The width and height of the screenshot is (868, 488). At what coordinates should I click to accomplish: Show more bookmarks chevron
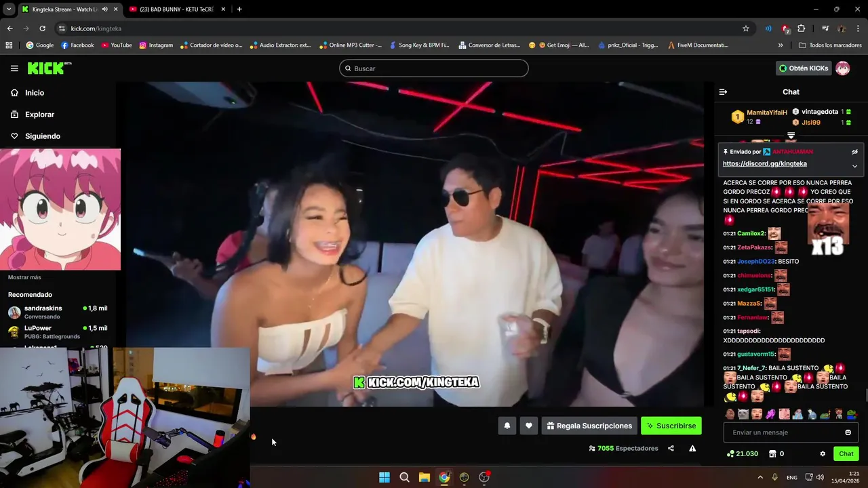click(781, 45)
